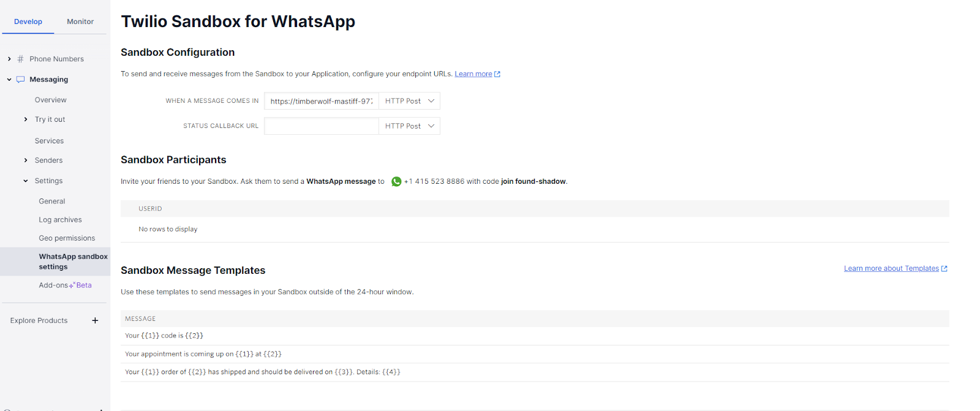Click the 'No rows to display' text

168,229
